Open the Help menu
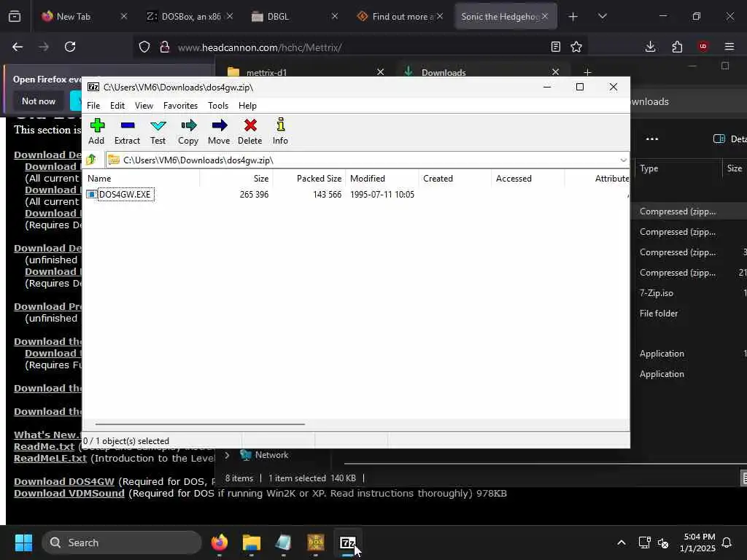This screenshot has width=747, height=560. click(x=247, y=106)
